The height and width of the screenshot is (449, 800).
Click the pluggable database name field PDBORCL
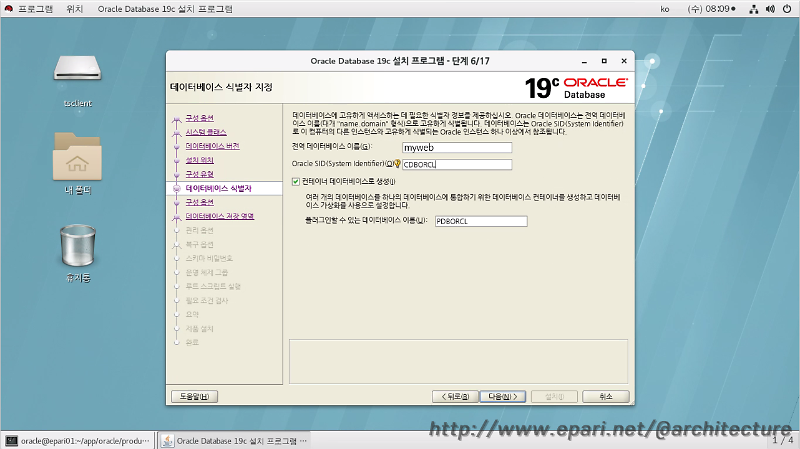click(481, 221)
